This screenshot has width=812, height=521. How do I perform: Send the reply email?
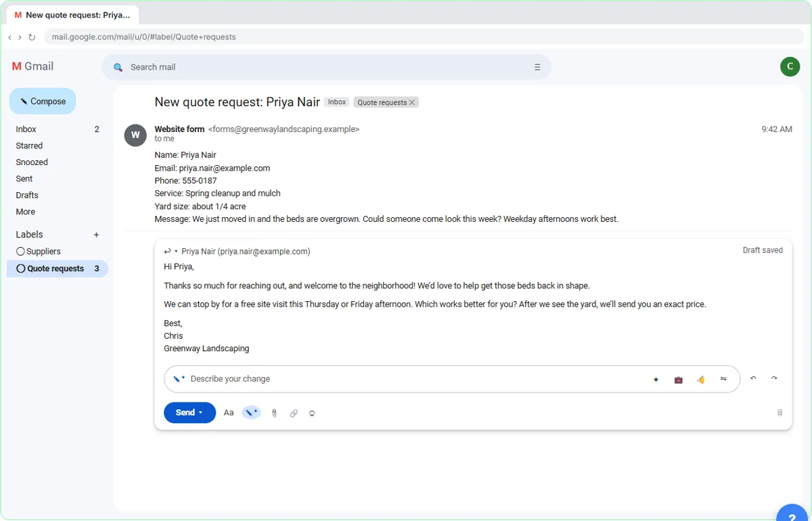(x=185, y=413)
